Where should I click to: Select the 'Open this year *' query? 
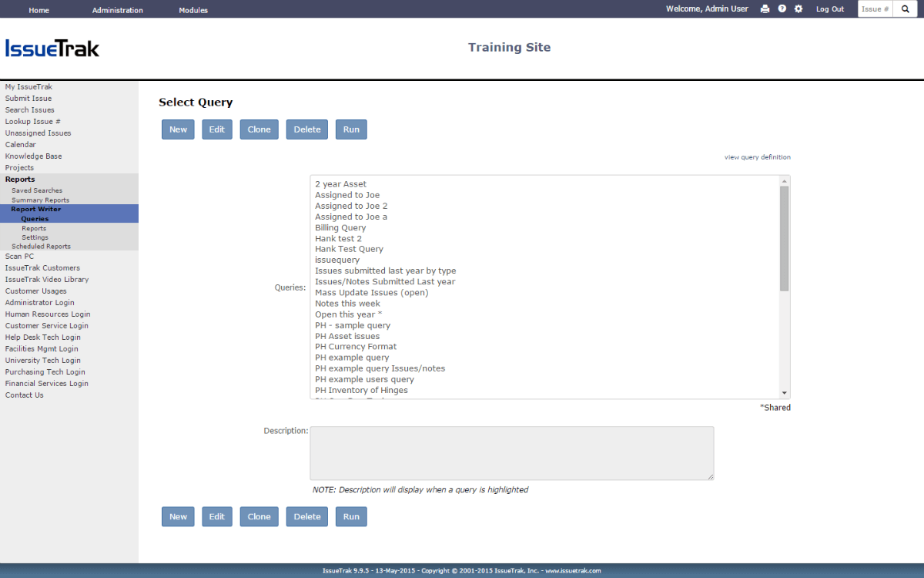pyautogui.click(x=348, y=314)
